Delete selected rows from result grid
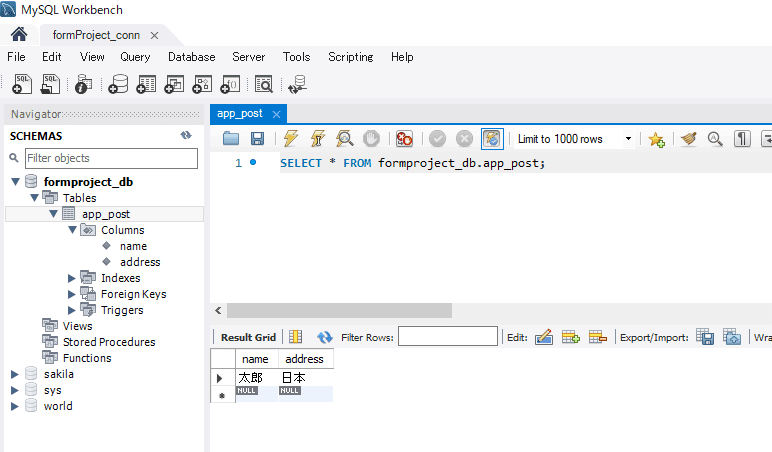 pos(598,337)
